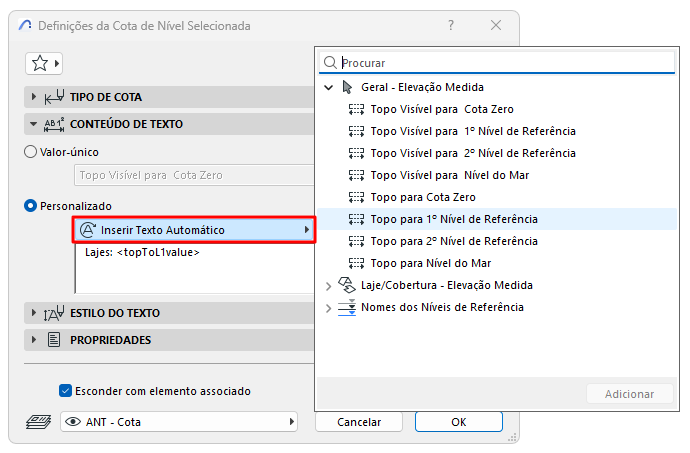Click the eye icon in layer selector
The height and width of the screenshot is (453, 690).
coord(73,422)
